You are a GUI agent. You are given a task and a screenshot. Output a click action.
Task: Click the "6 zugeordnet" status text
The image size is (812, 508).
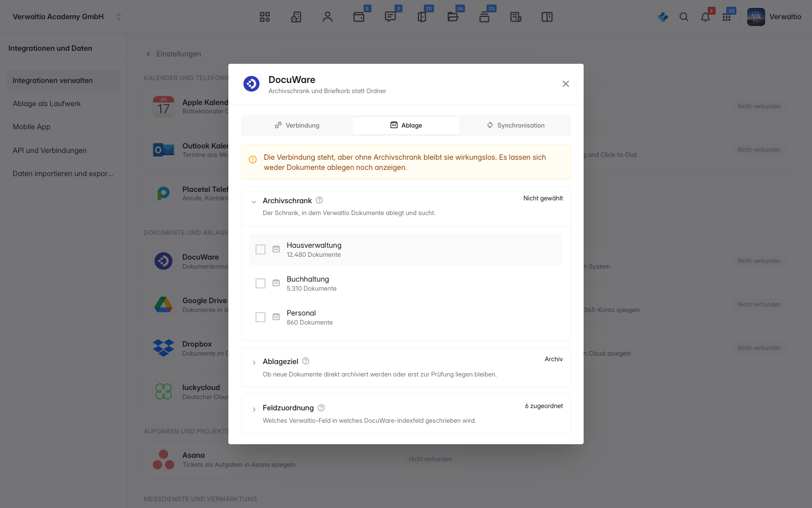click(544, 406)
